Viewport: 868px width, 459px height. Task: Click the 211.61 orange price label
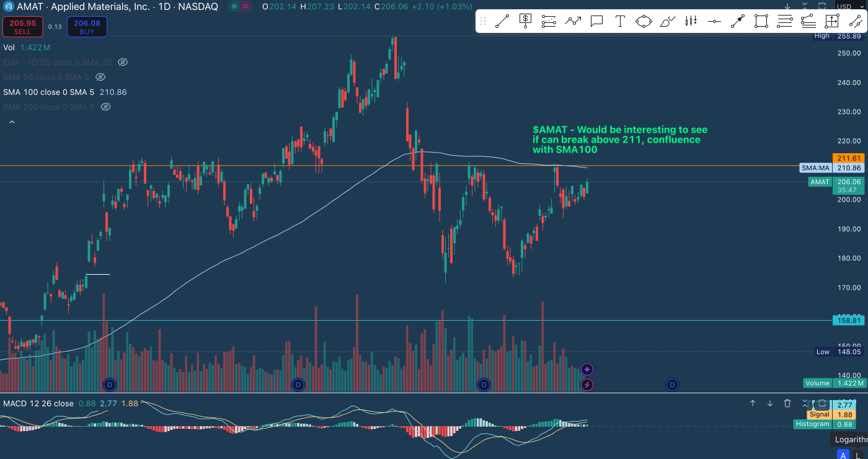pos(849,158)
